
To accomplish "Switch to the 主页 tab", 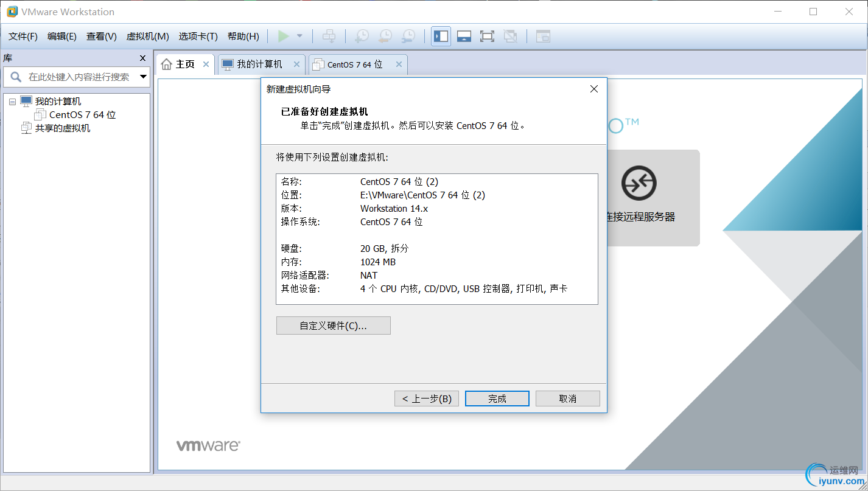I will click(x=185, y=64).
